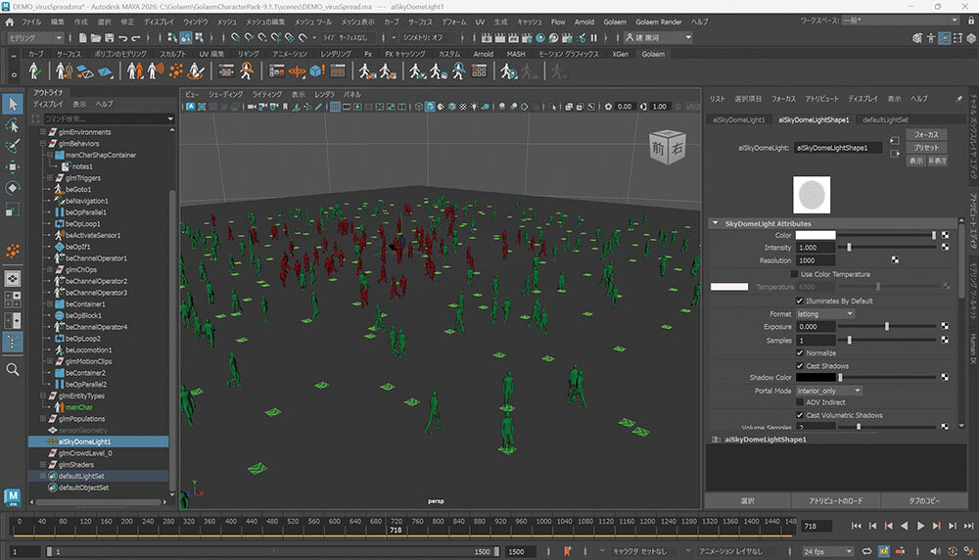The width and height of the screenshot is (979, 560).
Task: Go to start of playback range
Action: click(856, 526)
